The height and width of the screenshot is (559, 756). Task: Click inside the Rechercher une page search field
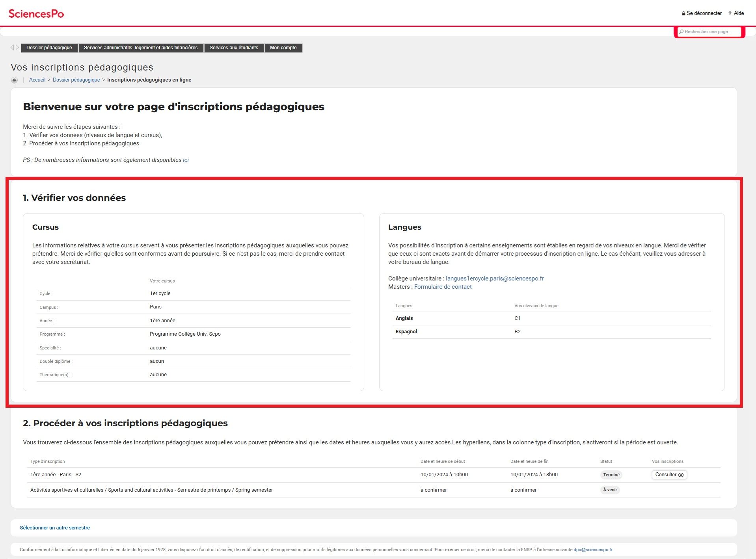(709, 32)
